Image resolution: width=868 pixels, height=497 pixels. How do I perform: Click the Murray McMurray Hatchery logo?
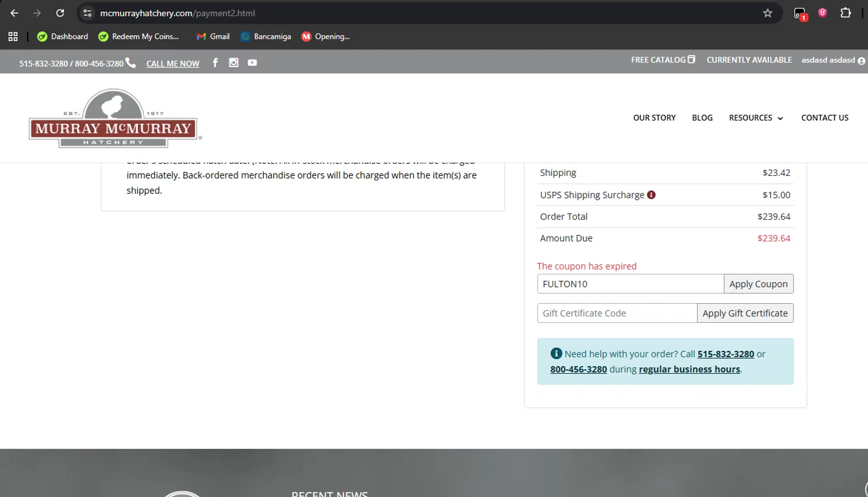115,118
